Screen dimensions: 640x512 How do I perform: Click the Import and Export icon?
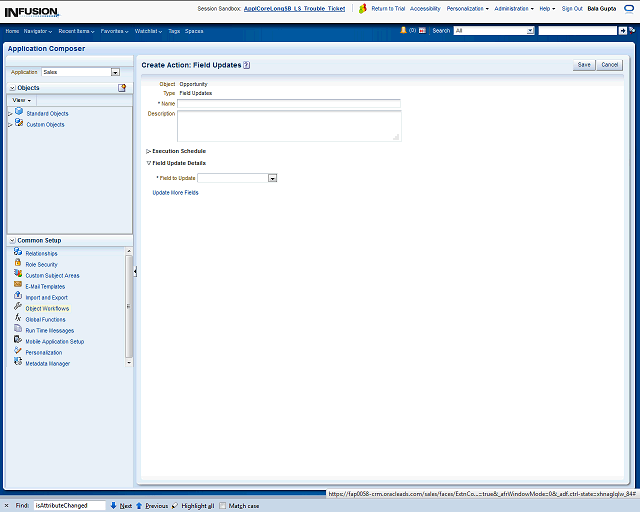coord(18,297)
